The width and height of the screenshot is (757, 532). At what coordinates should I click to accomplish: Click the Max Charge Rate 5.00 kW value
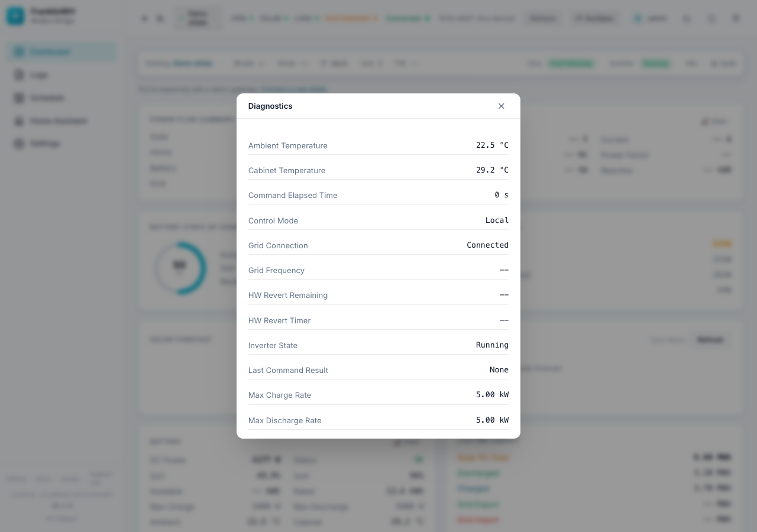[x=492, y=394]
